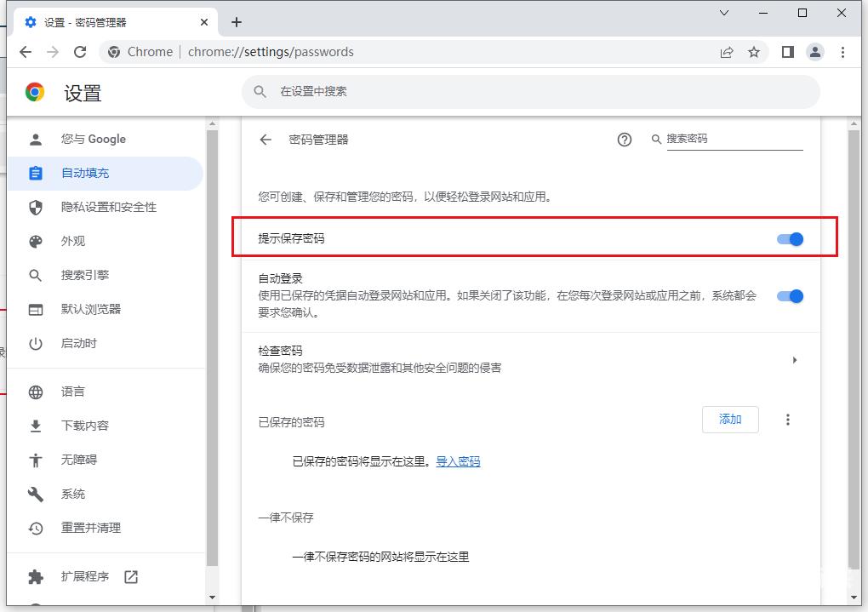The image size is (868, 612).
Task: Disable the 提示保存密码 toggle
Action: [791, 239]
